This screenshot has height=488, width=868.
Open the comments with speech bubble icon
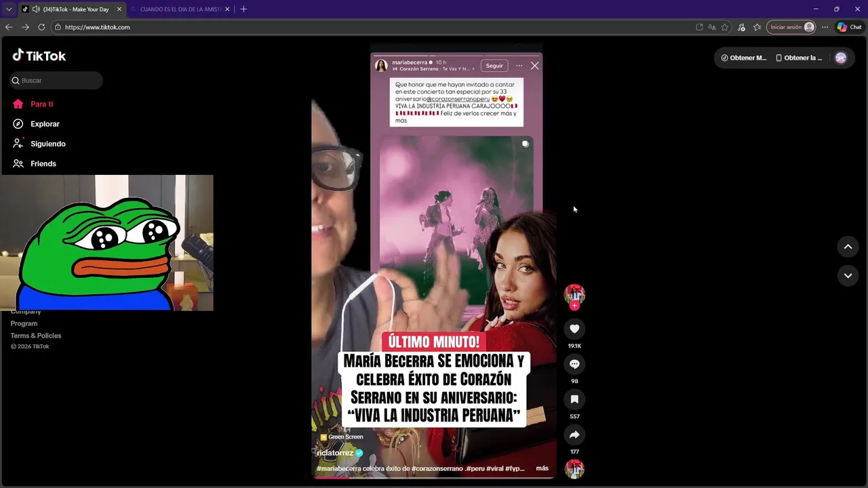(x=574, y=364)
